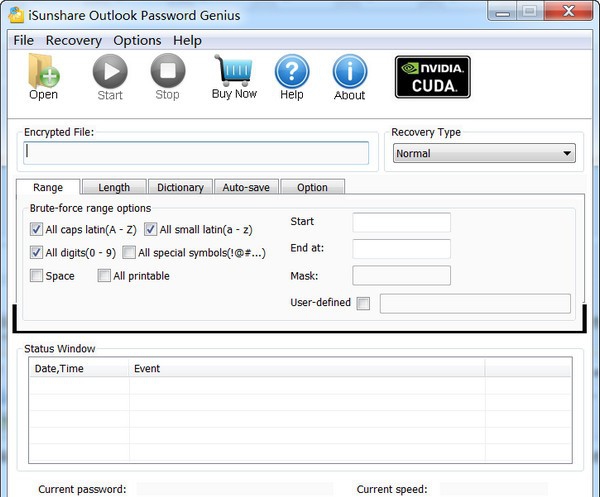
Task: Enable All special symbols checkbox
Action: 129,253
